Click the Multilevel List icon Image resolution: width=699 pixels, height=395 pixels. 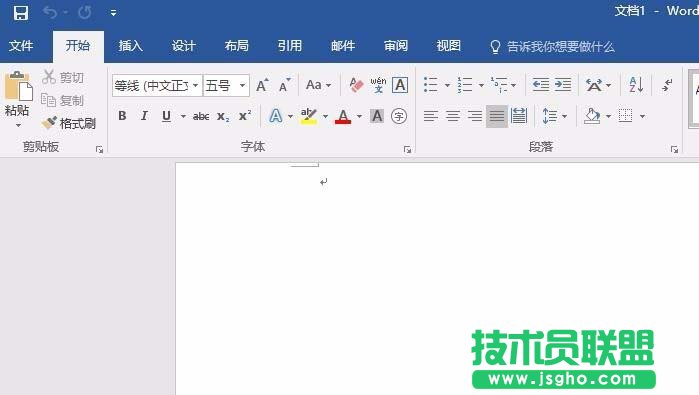[499, 85]
